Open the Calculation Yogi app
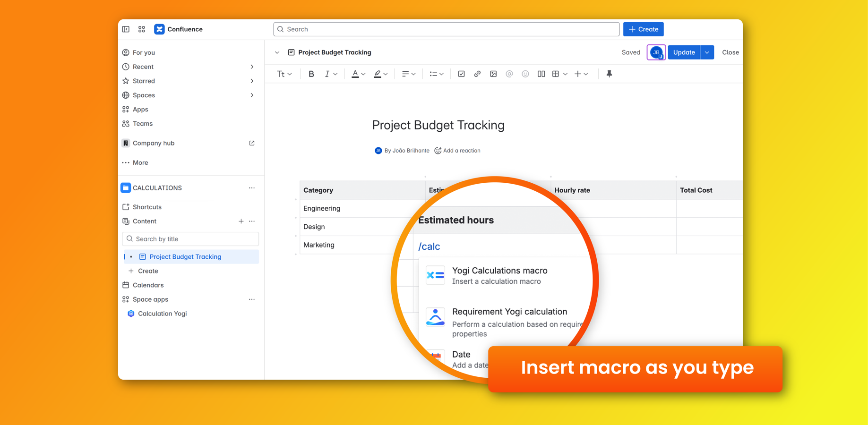The image size is (868, 425). pos(157,314)
